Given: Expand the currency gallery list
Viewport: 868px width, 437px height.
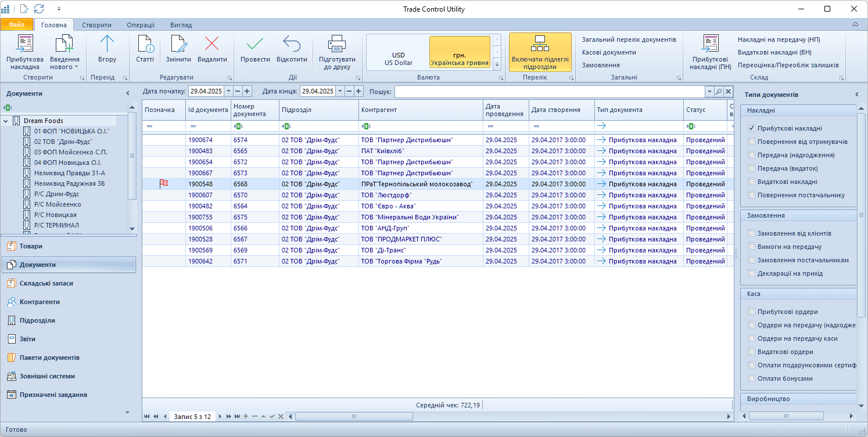Looking at the screenshot, I should coord(497,64).
